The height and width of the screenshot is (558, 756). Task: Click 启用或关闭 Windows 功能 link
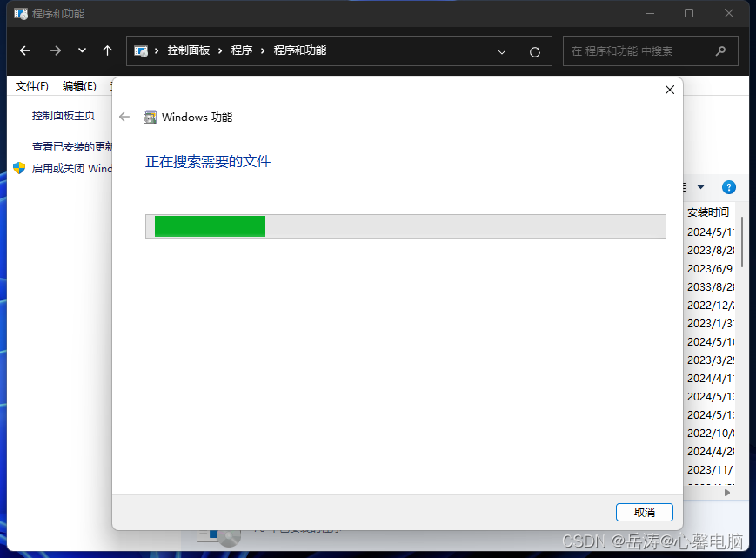tap(72, 168)
